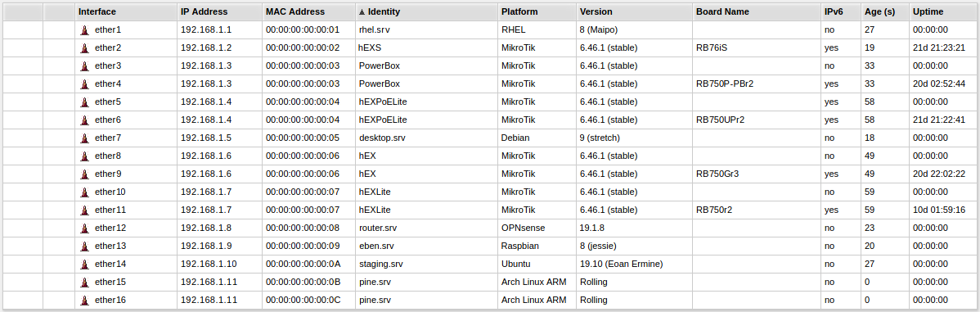Select the ether12 interface icon

coord(85,228)
